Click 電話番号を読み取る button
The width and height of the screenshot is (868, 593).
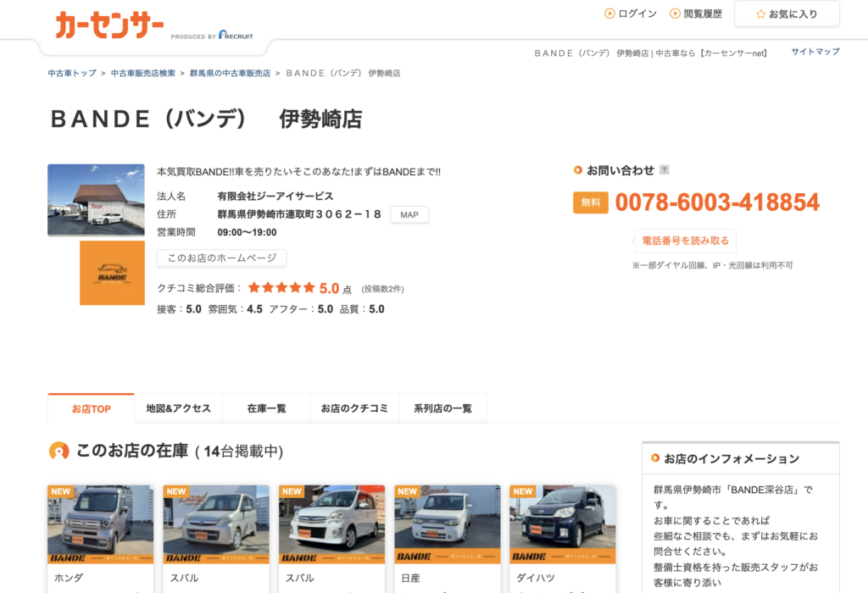pyautogui.click(x=685, y=241)
